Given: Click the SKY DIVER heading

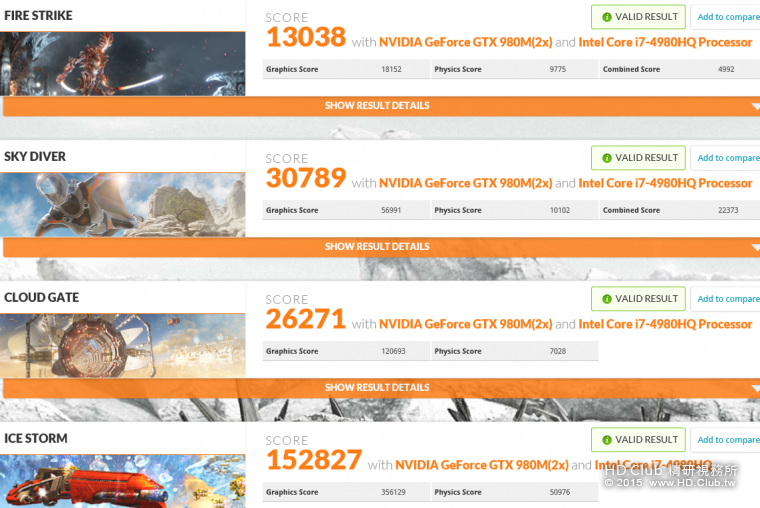Looking at the screenshot, I should pos(35,157).
